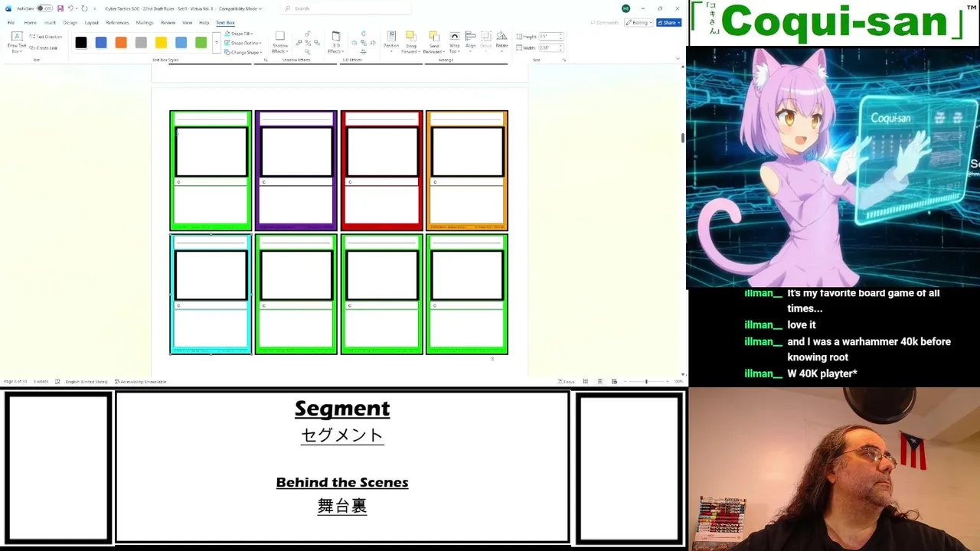Switch to the References tab
The width and height of the screenshot is (980, 551).
[x=117, y=22]
